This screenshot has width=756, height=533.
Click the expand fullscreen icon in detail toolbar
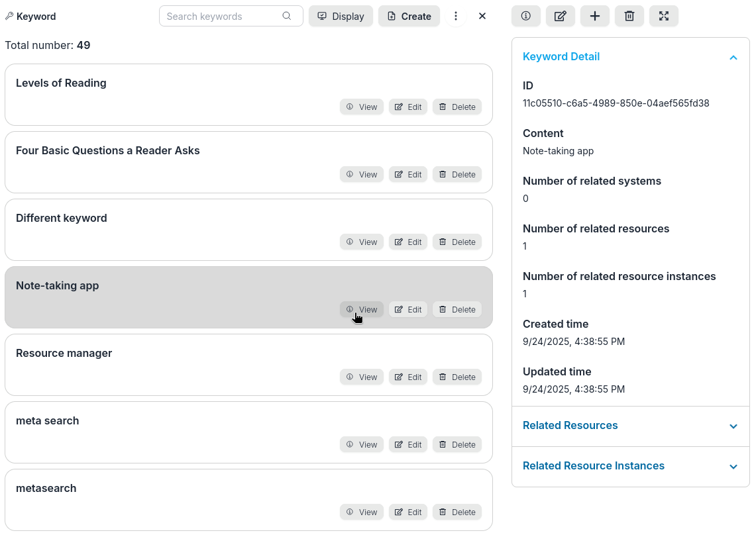pos(664,16)
